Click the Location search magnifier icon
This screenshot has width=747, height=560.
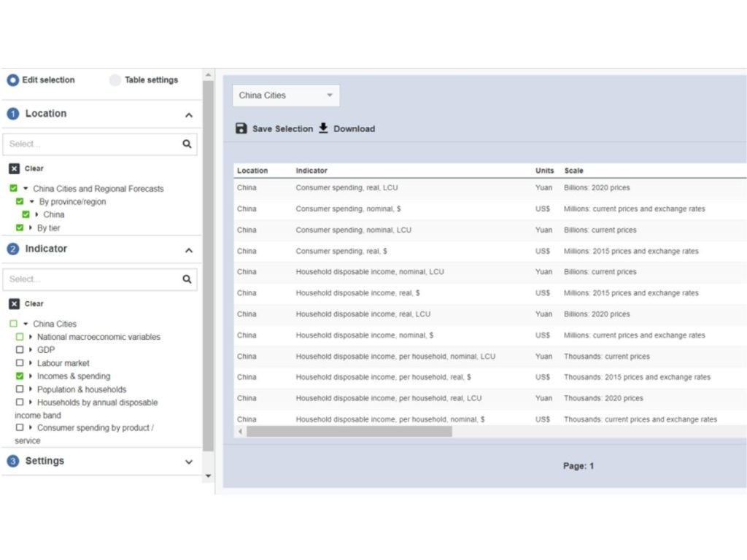(x=187, y=144)
